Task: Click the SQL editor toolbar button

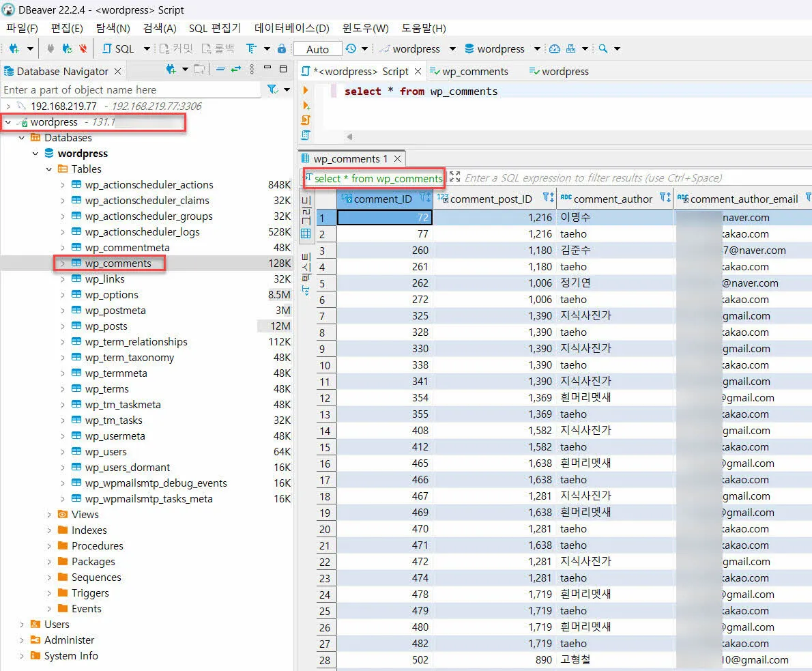Action: point(118,49)
